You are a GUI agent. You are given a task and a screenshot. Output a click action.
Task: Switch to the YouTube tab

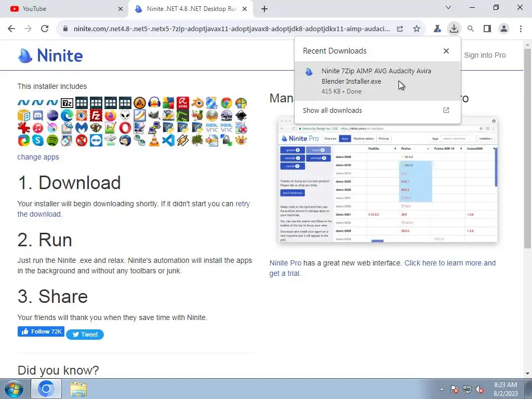[x=64, y=9]
